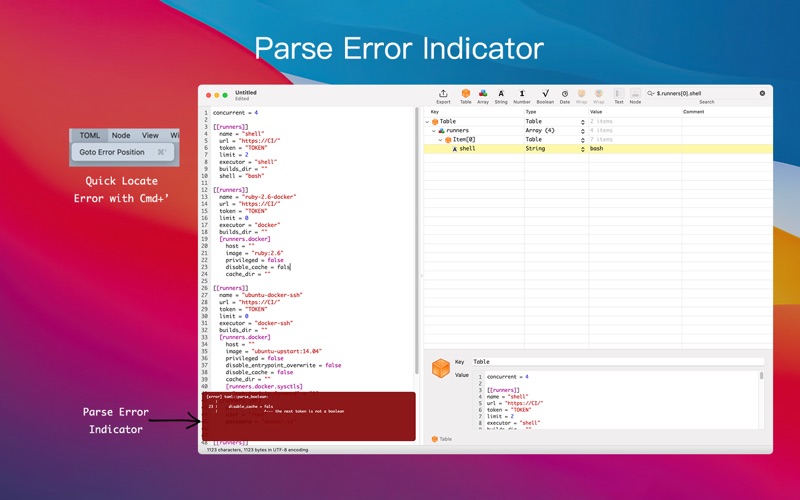Click the Number toolbar icon

tap(522, 95)
